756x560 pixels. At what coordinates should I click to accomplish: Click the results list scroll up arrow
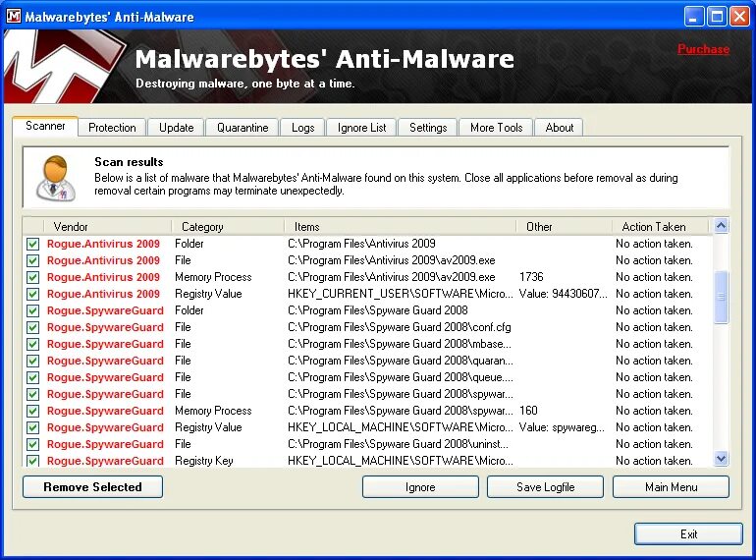click(722, 225)
